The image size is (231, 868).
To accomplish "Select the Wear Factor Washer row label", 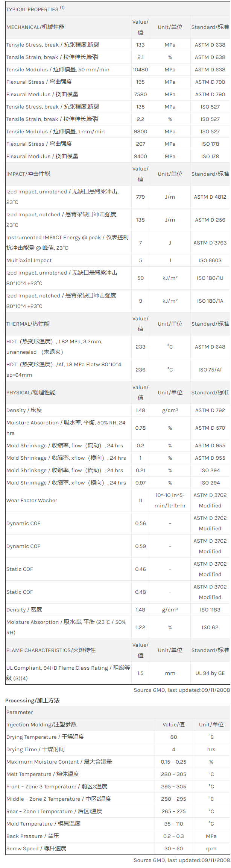I will [x=32, y=500].
